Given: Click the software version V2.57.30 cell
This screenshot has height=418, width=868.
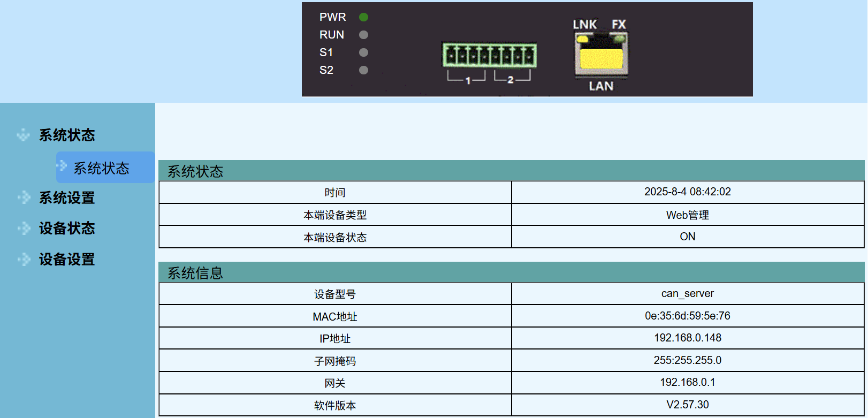Looking at the screenshot, I should coord(687,405).
